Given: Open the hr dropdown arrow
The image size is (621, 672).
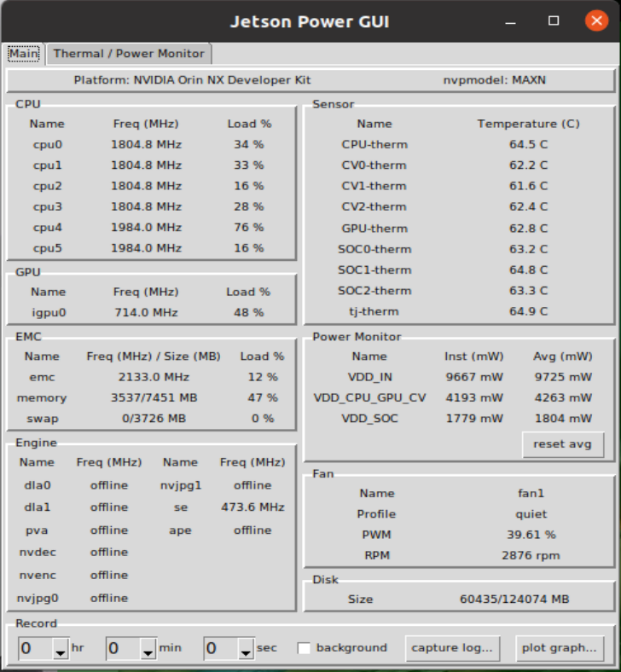Looking at the screenshot, I should tap(61, 648).
